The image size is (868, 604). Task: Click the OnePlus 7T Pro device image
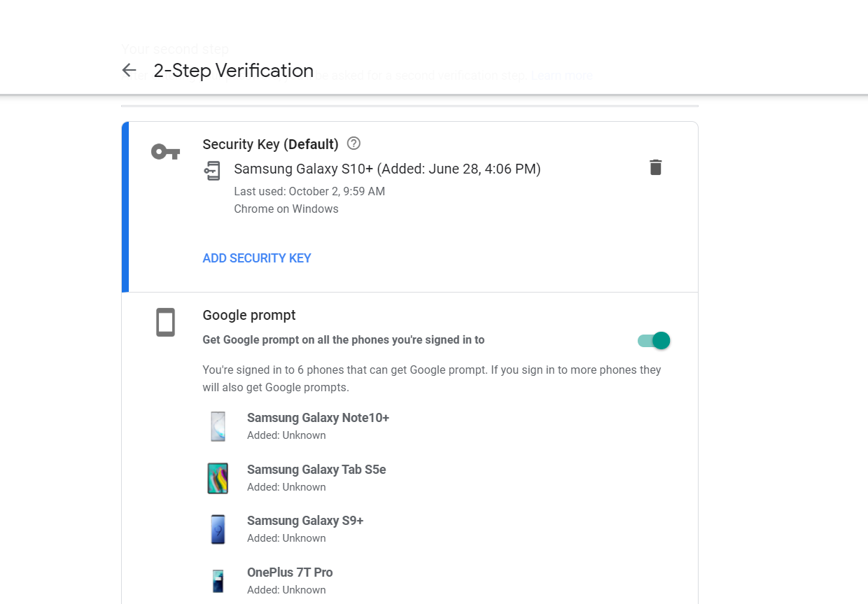coord(218,581)
